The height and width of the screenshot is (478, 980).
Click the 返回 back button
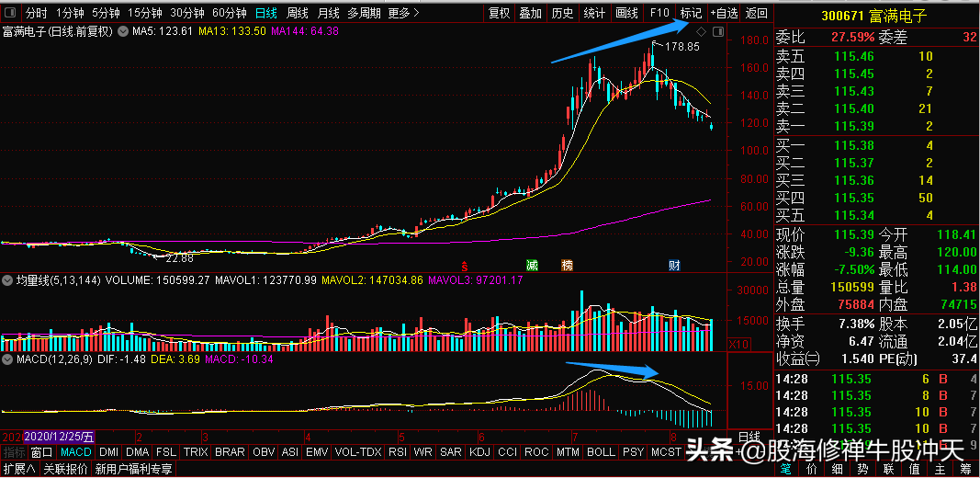757,13
